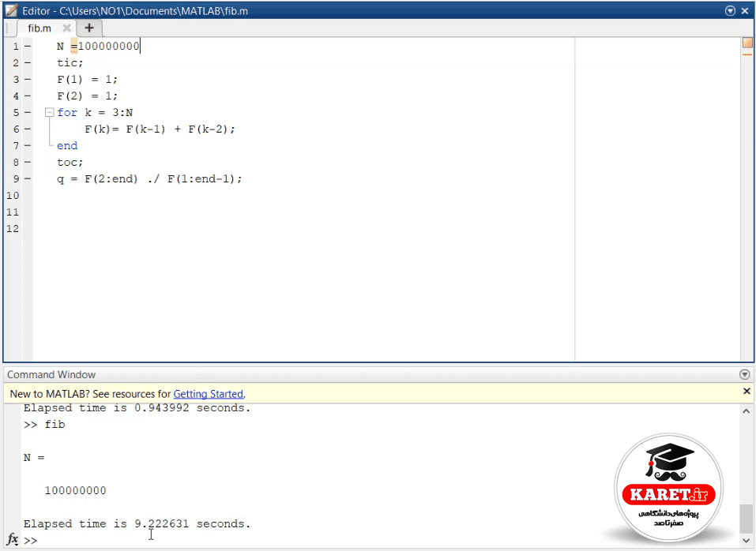Click the 'F(1) = 1;' line
Viewport: 756px width, 551px height.
pyautogui.click(x=87, y=79)
